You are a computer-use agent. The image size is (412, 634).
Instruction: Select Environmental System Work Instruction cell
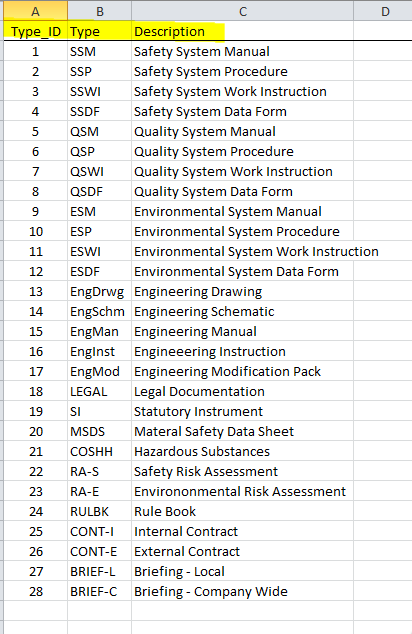tap(243, 251)
